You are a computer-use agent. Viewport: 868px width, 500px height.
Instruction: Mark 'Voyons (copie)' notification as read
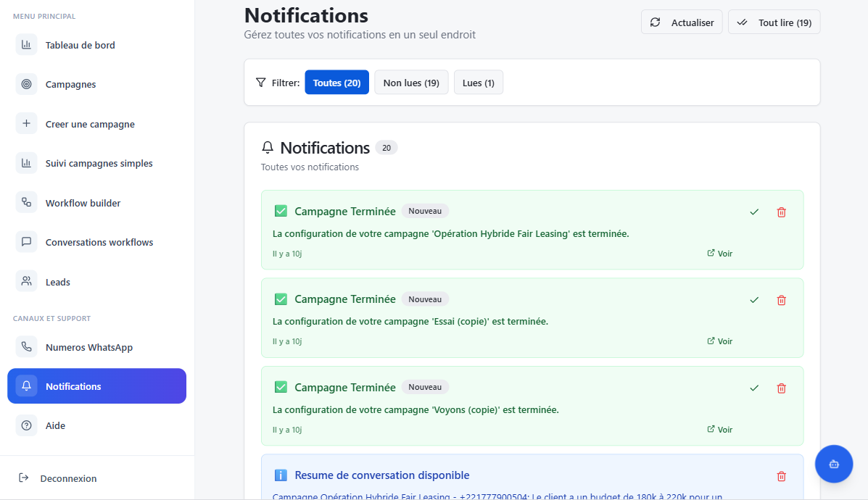(754, 388)
